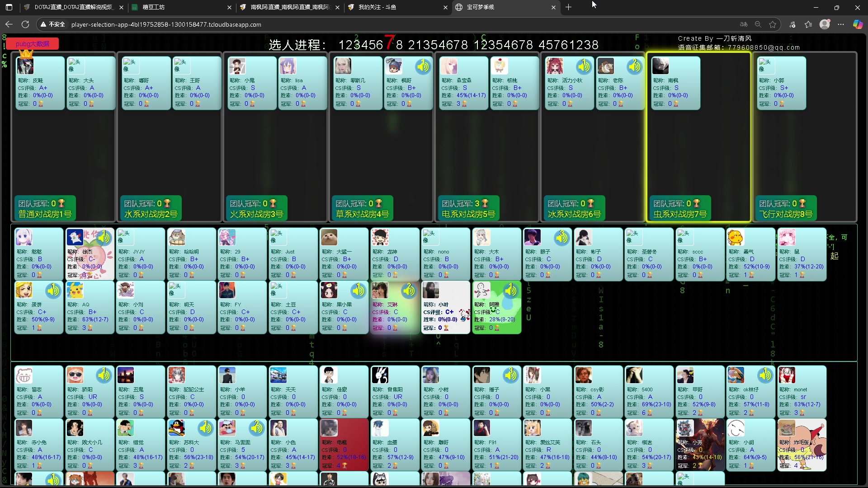The width and height of the screenshot is (868, 488).
Task: Click the highlighted 虫系对战房7号 room label
Action: coord(680,214)
